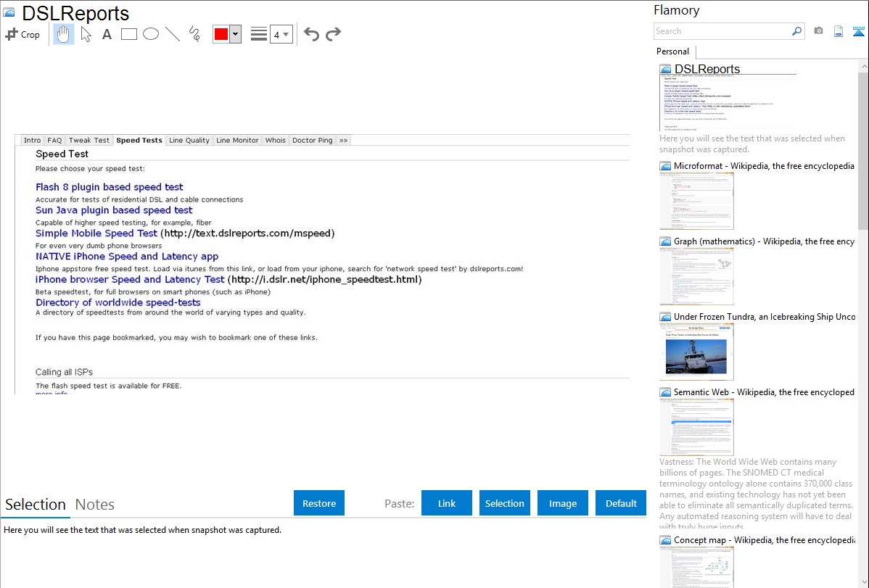Expand the » more tabs chevron
The width and height of the screenshot is (869, 588).
click(x=344, y=140)
